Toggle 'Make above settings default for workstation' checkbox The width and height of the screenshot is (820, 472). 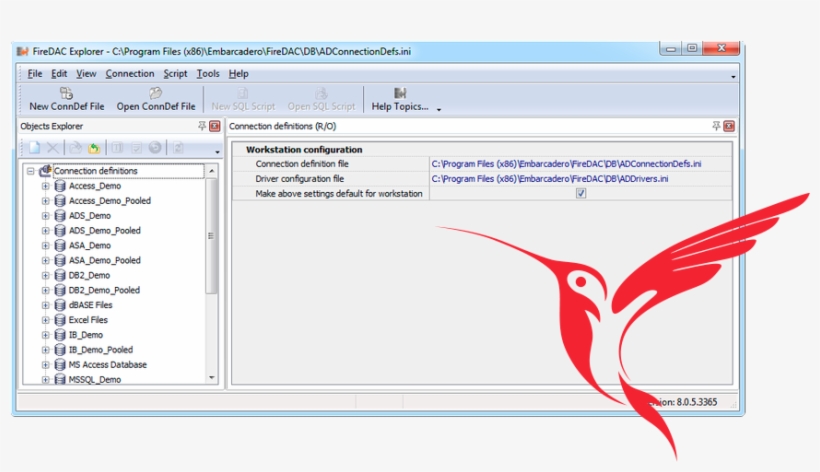pyautogui.click(x=581, y=193)
